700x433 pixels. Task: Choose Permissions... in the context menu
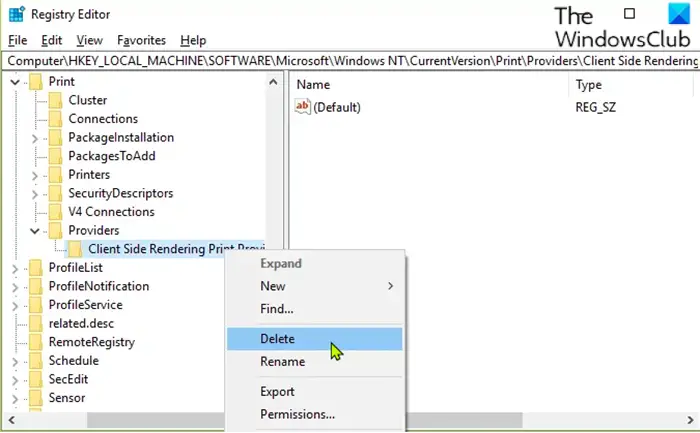pyautogui.click(x=315, y=414)
